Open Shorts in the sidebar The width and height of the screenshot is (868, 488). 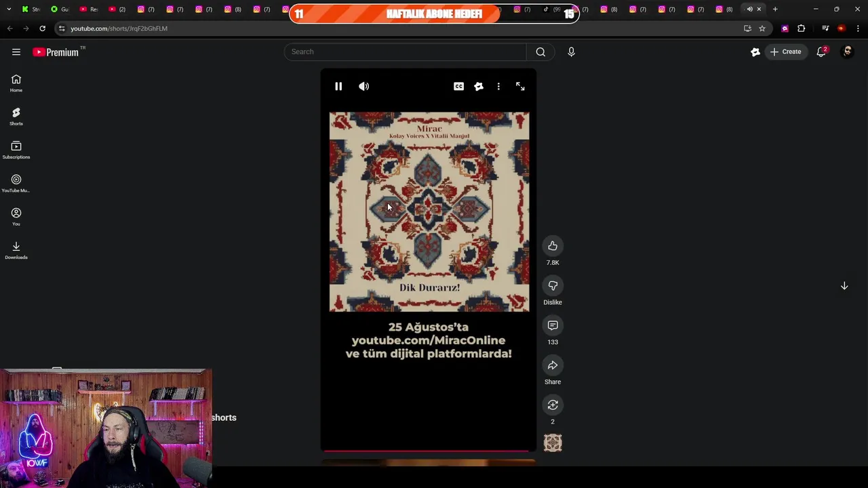click(x=16, y=117)
